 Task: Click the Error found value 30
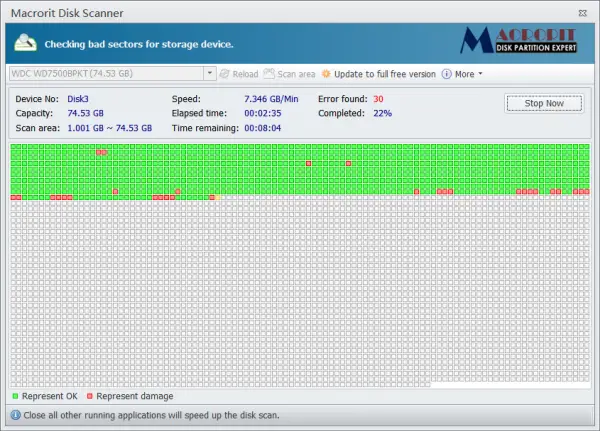(x=378, y=99)
